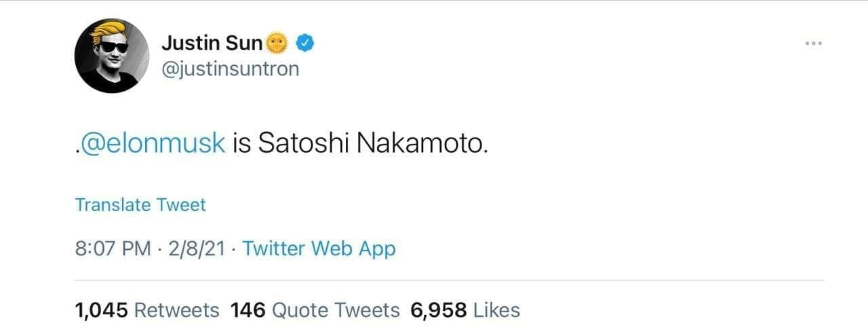Click the blue verified badge

pos(305,43)
